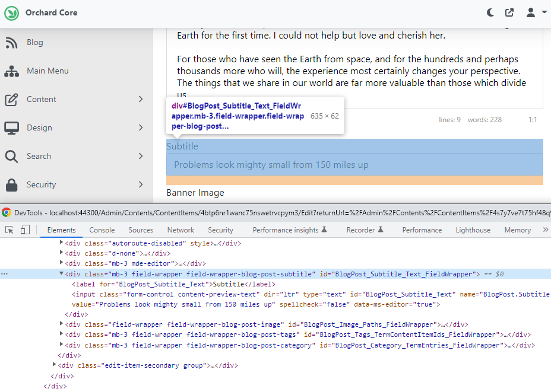The height and width of the screenshot is (392, 551).
Task: Expand the blog-post-category field-wrapper node
Action: point(61,345)
